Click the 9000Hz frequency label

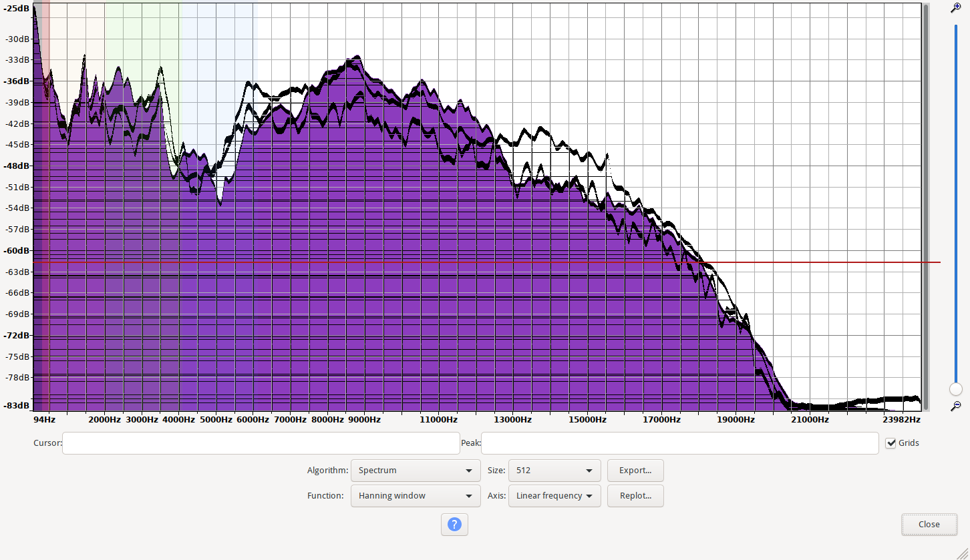[x=364, y=420]
